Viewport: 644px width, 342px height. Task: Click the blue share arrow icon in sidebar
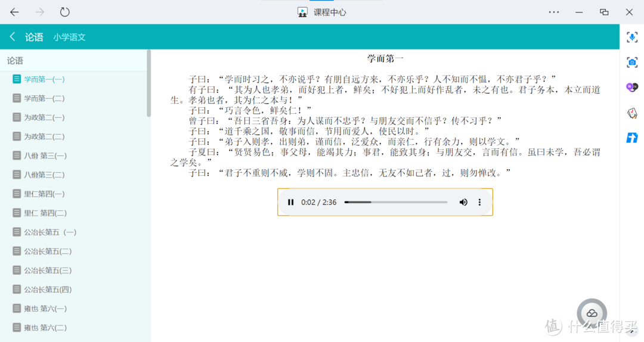click(632, 138)
